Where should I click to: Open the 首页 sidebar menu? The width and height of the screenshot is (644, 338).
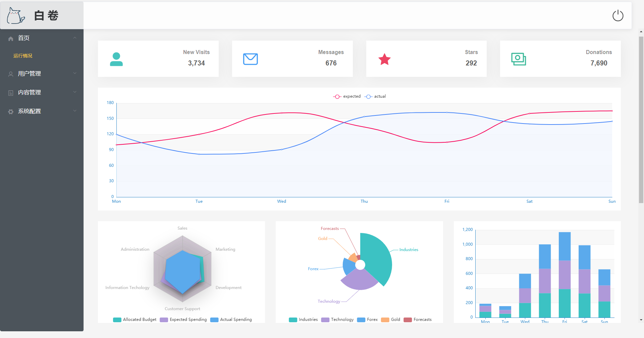click(x=42, y=38)
